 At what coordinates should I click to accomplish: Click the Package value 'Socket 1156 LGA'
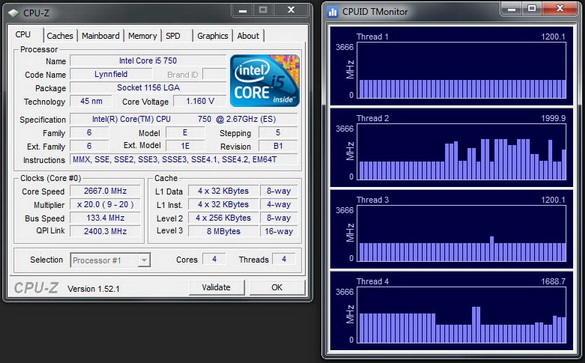[x=148, y=88]
